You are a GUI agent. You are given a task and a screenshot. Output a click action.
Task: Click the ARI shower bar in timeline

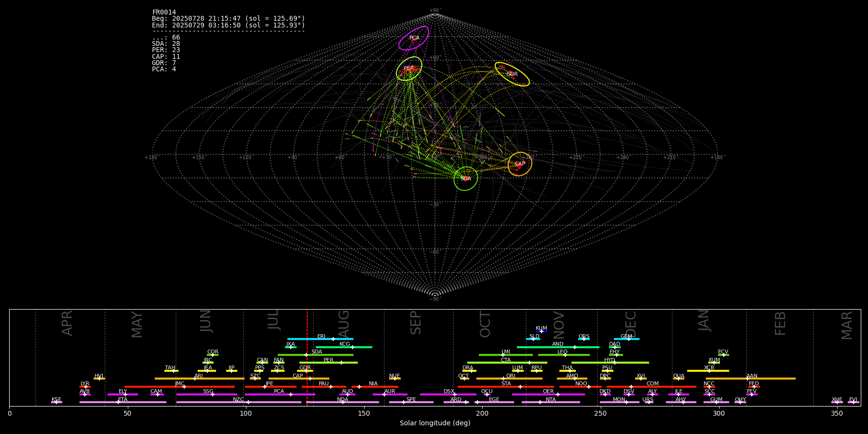click(199, 379)
